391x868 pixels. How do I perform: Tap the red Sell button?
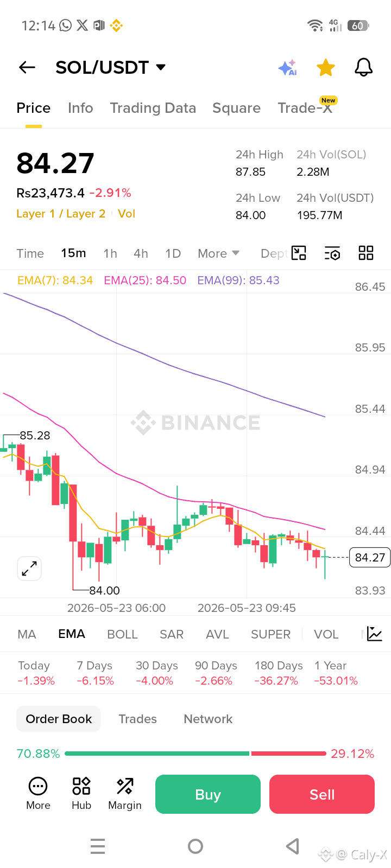click(322, 794)
